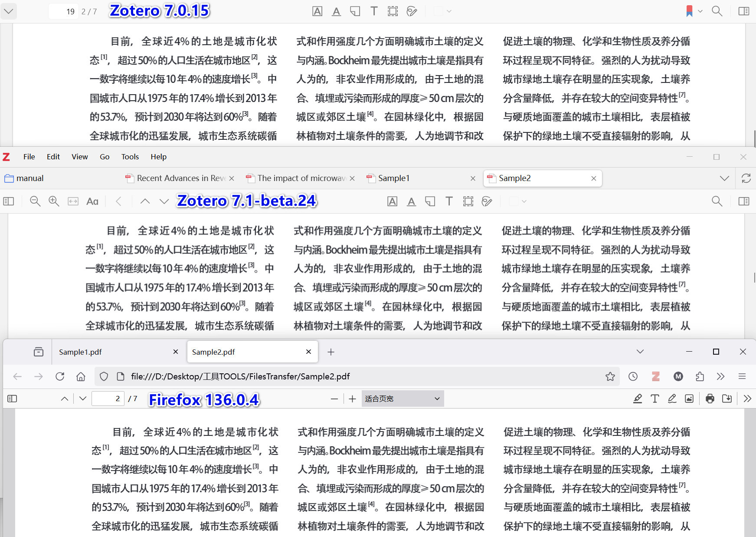Open annotation color picker in Zotero 7.0.15 toolbar

pos(443,11)
